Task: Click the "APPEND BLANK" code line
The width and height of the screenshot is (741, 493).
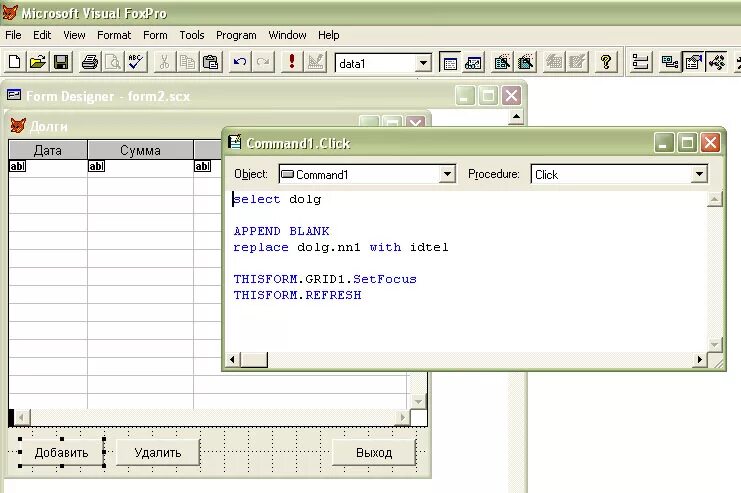Action: (282, 231)
